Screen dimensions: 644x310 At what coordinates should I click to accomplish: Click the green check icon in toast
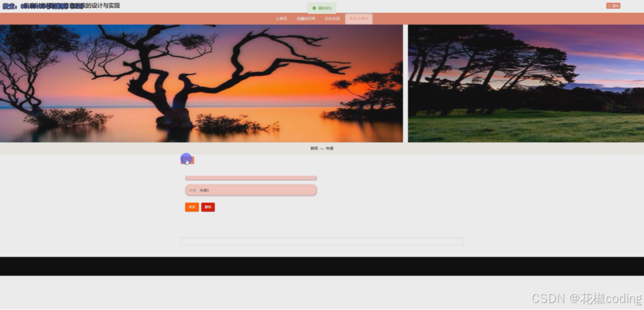pyautogui.click(x=314, y=8)
